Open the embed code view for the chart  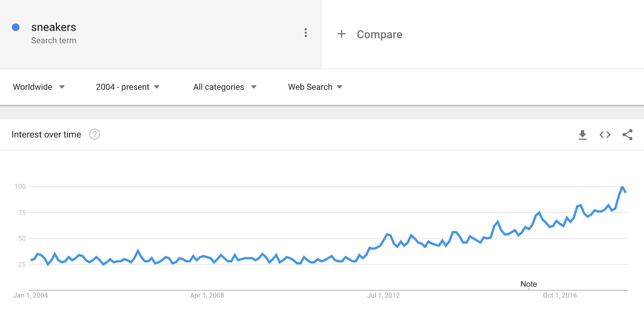(605, 134)
